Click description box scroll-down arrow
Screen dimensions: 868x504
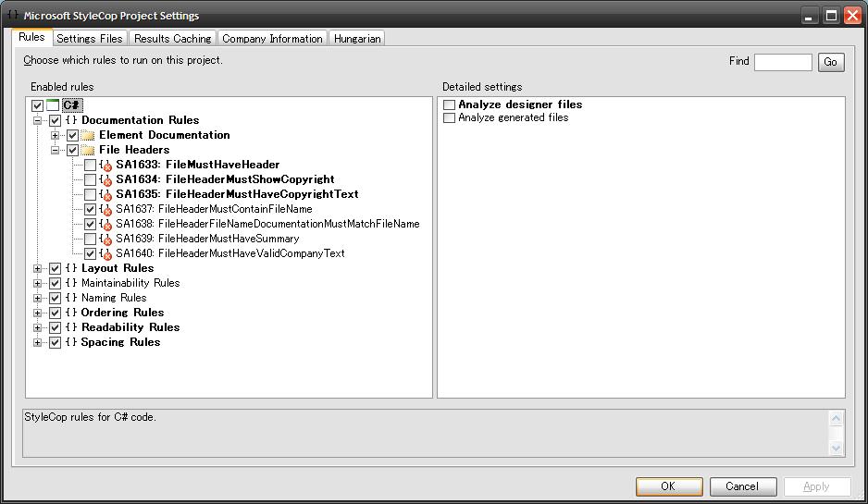pyautogui.click(x=836, y=448)
